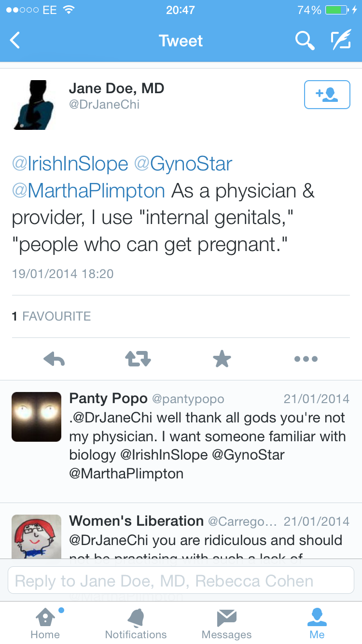Go to Messages tab

coord(226,623)
